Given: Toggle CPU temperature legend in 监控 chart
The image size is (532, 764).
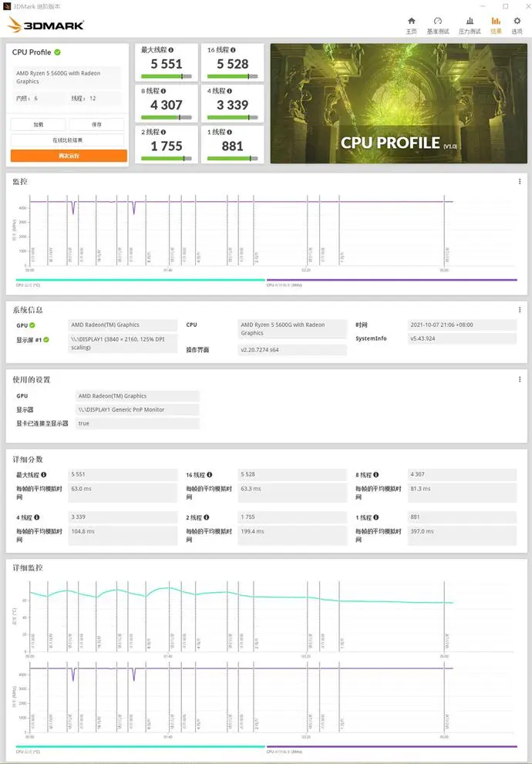Looking at the screenshot, I should click(140, 282).
